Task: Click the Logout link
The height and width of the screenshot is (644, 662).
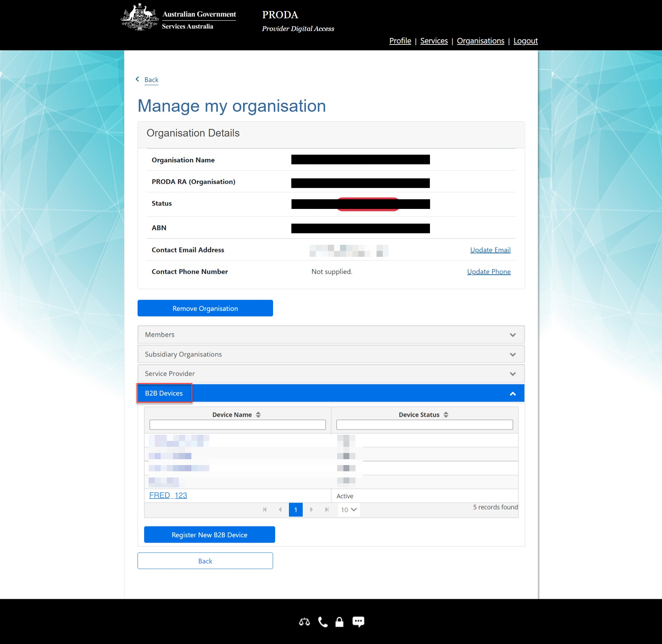Action: 526,41
